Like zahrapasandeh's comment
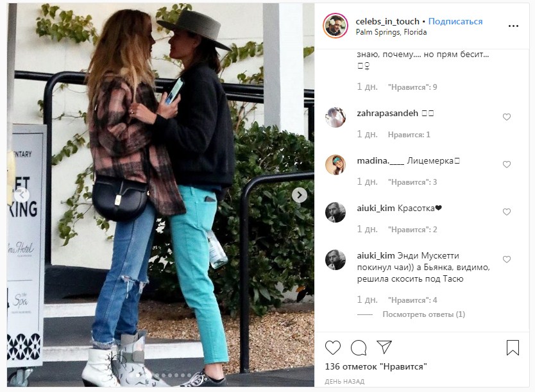 pyautogui.click(x=507, y=117)
